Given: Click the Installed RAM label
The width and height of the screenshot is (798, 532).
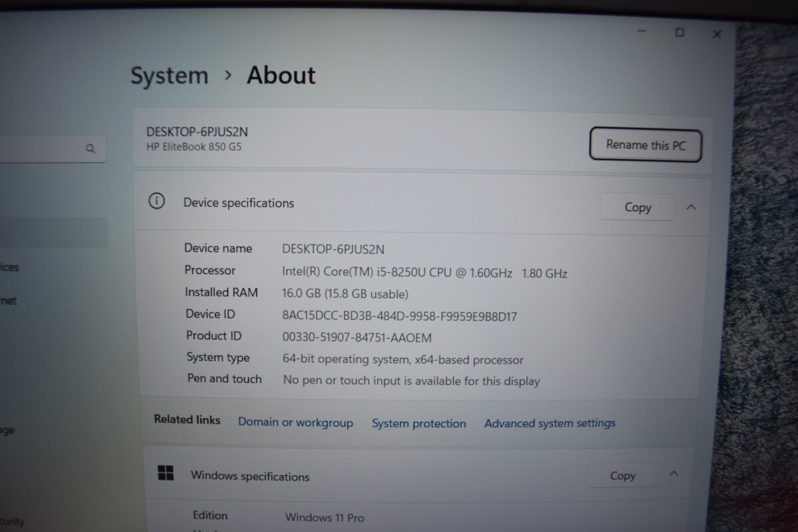Looking at the screenshot, I should (221, 292).
